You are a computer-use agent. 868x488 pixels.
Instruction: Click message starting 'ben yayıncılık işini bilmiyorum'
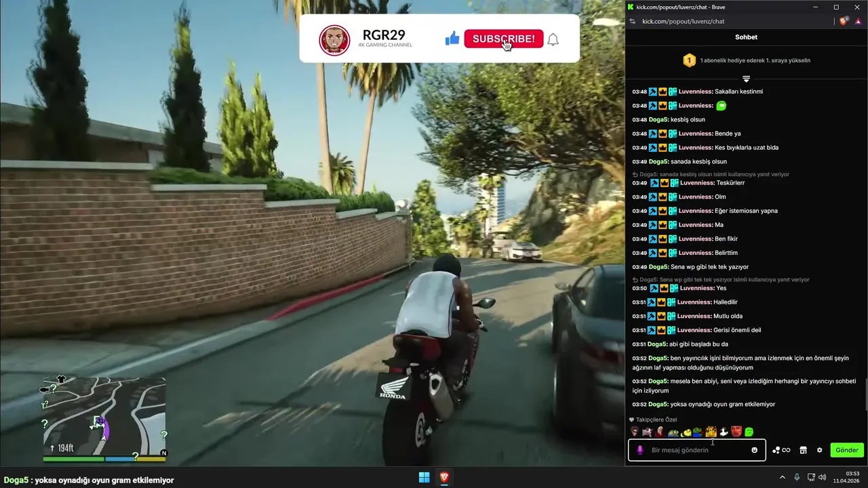coord(740,363)
